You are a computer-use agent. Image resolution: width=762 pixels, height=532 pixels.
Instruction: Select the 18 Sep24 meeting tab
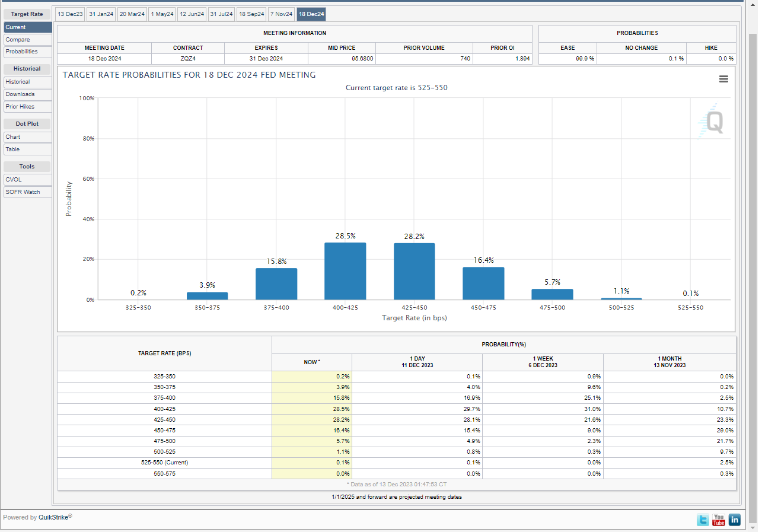pos(251,14)
